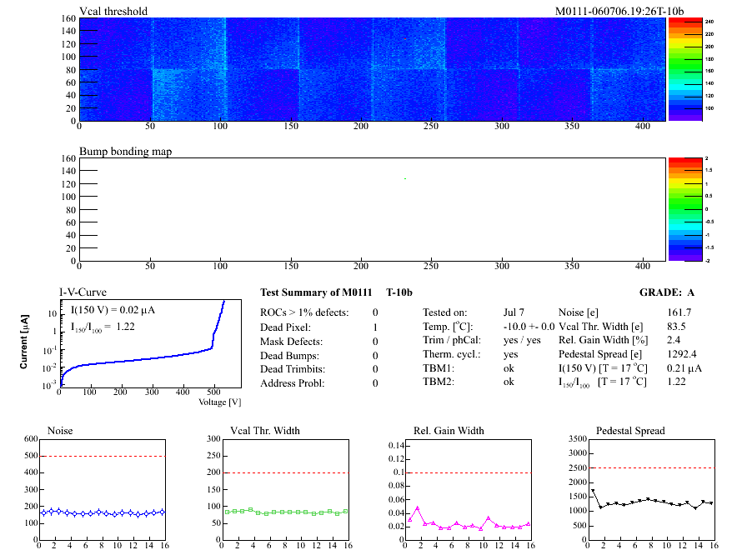Click the 'Vcal Thr. Width' plot title
The height and width of the screenshot is (560, 747).
265,431
